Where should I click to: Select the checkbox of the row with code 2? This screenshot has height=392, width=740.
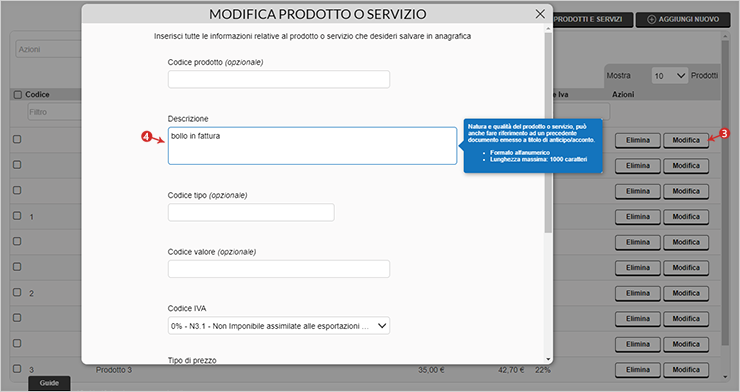[17, 292]
